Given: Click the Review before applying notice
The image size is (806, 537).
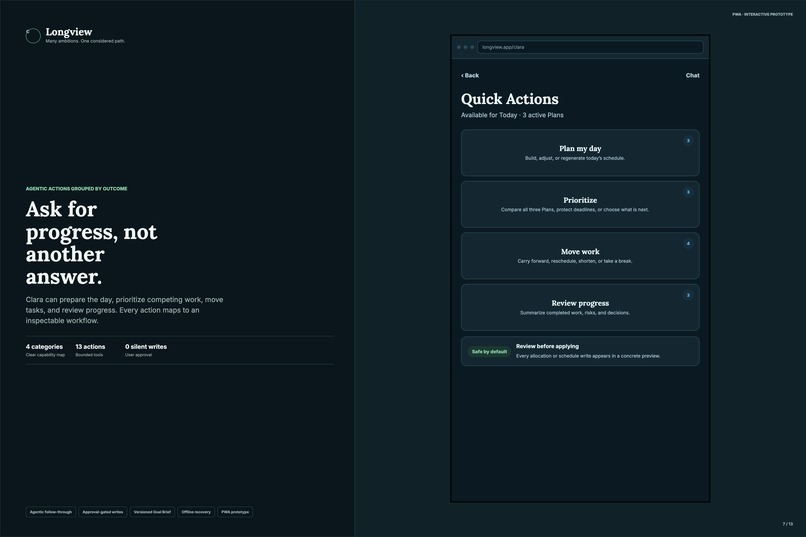Looking at the screenshot, I should point(580,351).
